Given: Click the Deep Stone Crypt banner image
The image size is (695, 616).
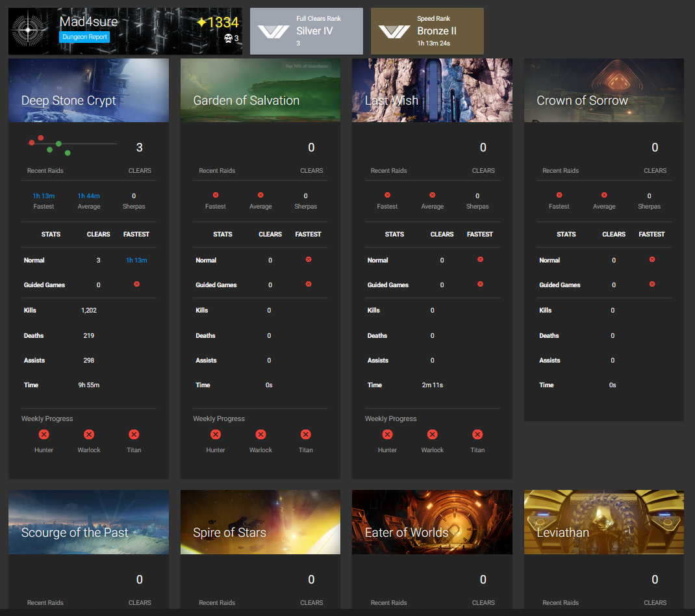Looking at the screenshot, I should [88, 90].
